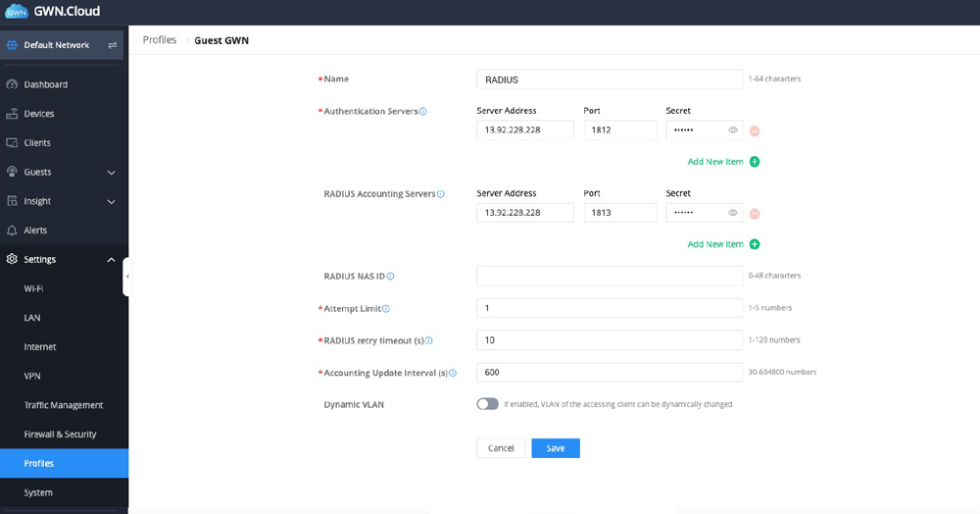Save the RADIUS profile

556,448
